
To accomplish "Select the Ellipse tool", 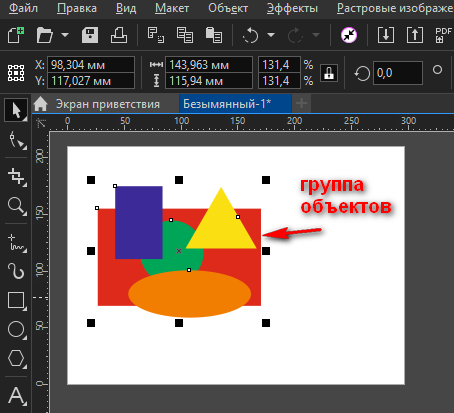I will click(17, 330).
